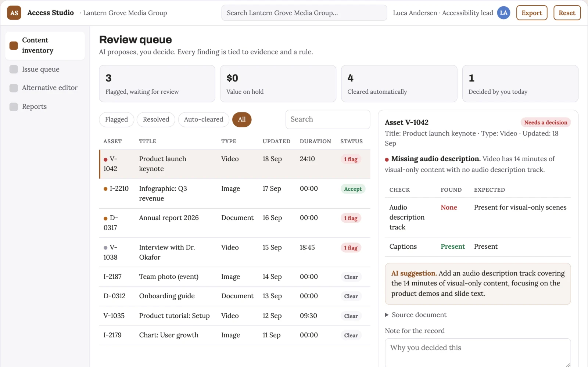Select the Product launch keynote row
Viewport: 588px width, 367px height.
point(234,164)
